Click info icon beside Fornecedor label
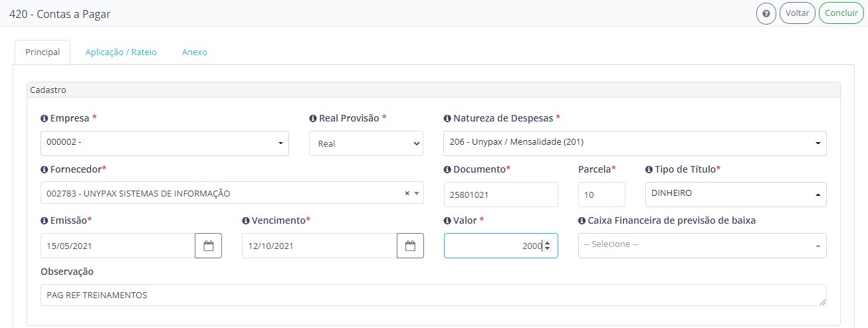This screenshot has width=868, height=328. click(44, 169)
